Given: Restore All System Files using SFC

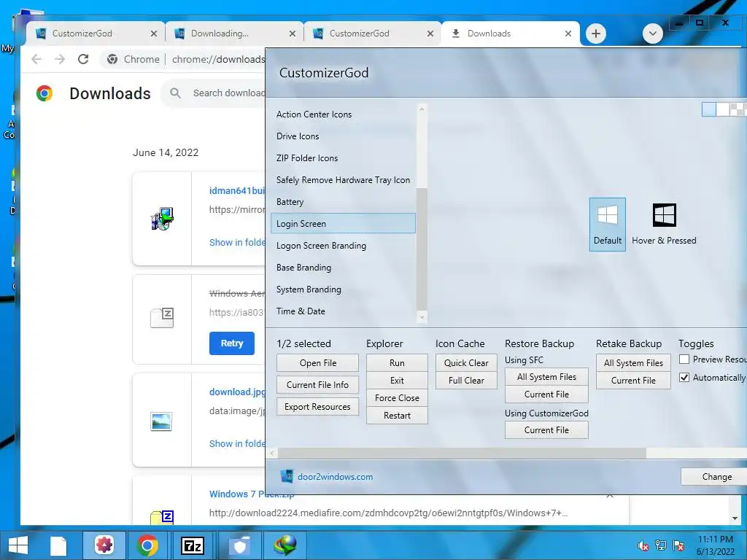Looking at the screenshot, I should coord(546,377).
